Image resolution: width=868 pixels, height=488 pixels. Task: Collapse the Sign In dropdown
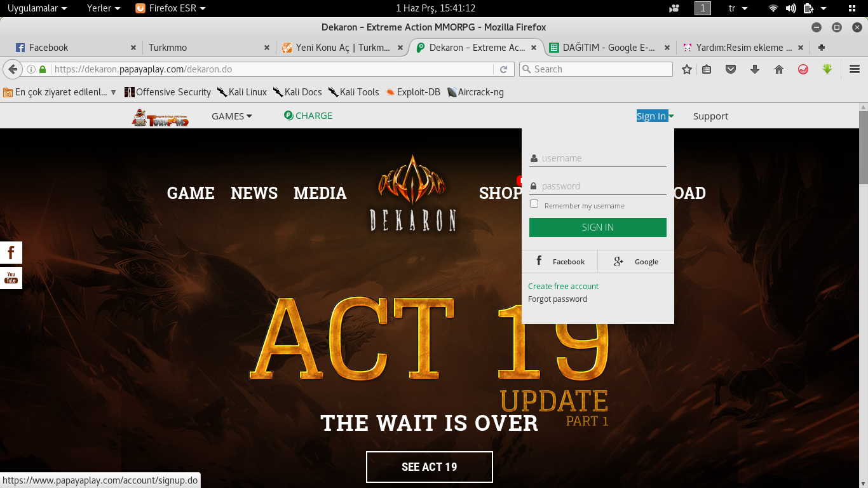655,116
